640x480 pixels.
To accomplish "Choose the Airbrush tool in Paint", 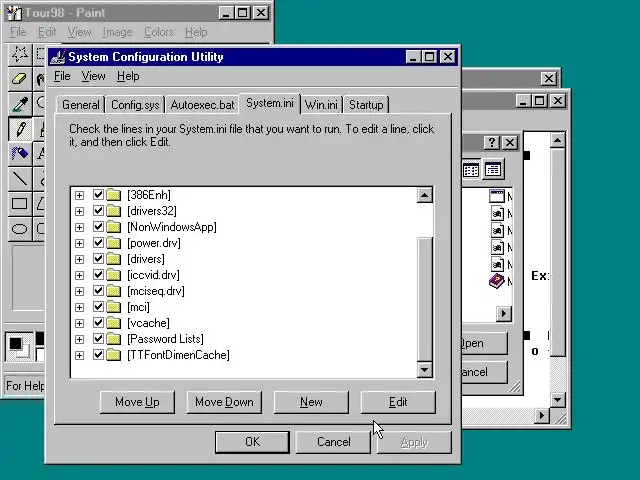I will 20,154.
